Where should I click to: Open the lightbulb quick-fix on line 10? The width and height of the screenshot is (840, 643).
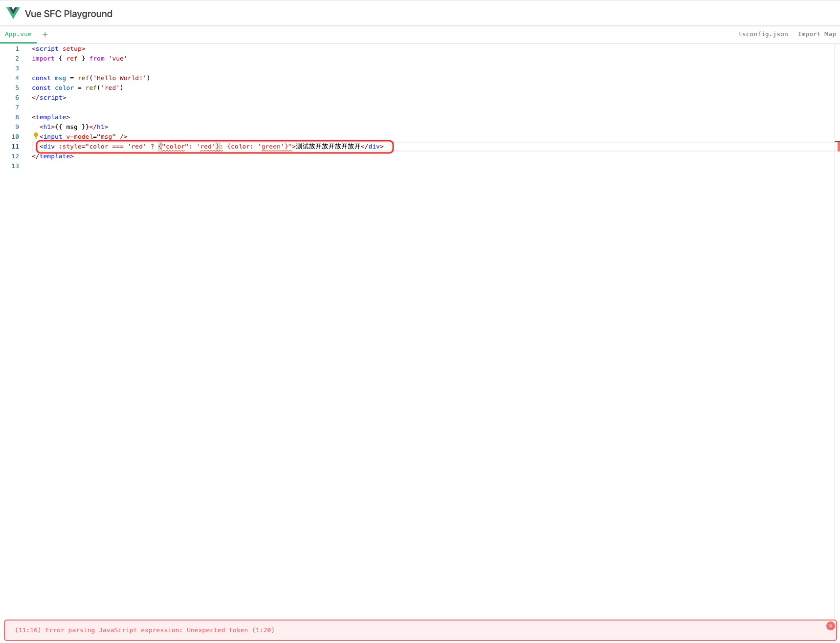point(36,135)
